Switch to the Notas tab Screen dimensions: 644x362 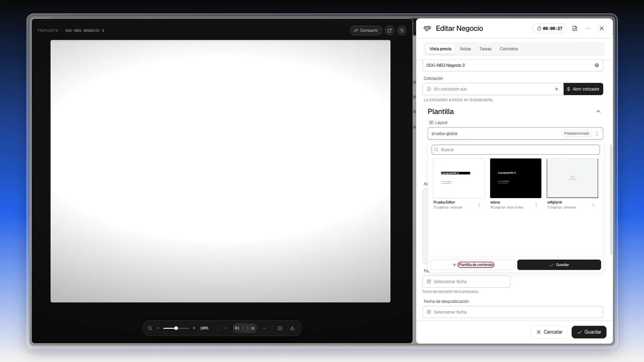pos(465,49)
